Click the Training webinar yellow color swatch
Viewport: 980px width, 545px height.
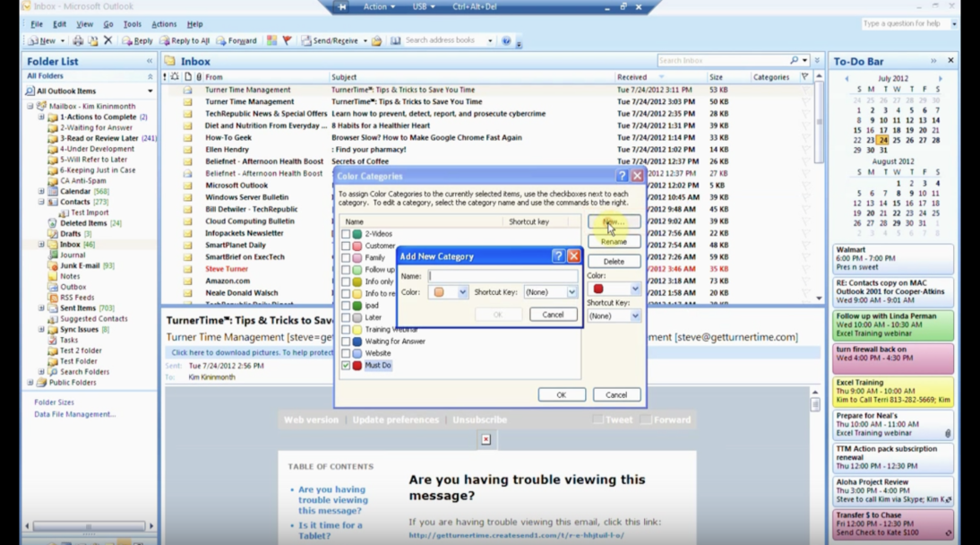coord(357,329)
